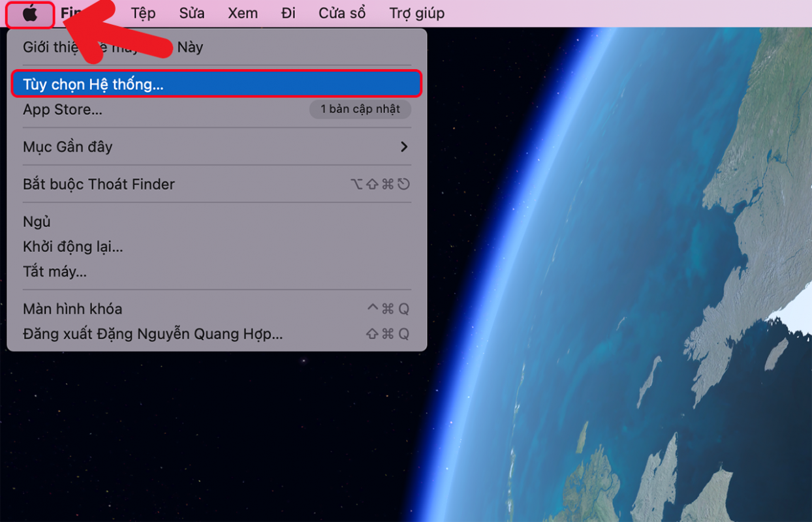This screenshot has width=812, height=522.
Task: Open App Store… from the Apple menu
Action: (63, 110)
